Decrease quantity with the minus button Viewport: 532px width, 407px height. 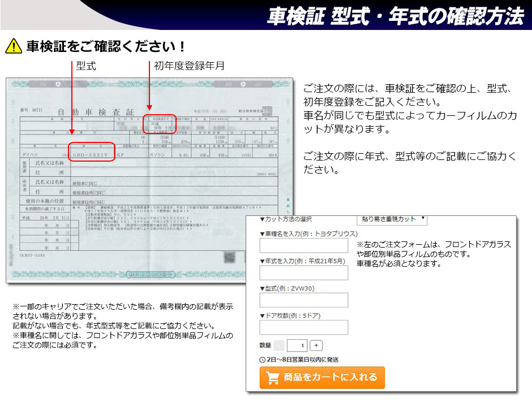[x=280, y=345]
